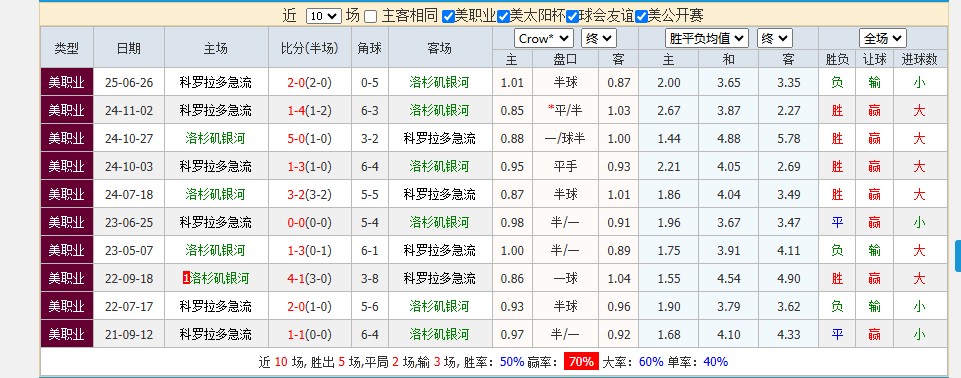
Task: Click the 60% 大率 value in summary
Action: [x=651, y=361]
